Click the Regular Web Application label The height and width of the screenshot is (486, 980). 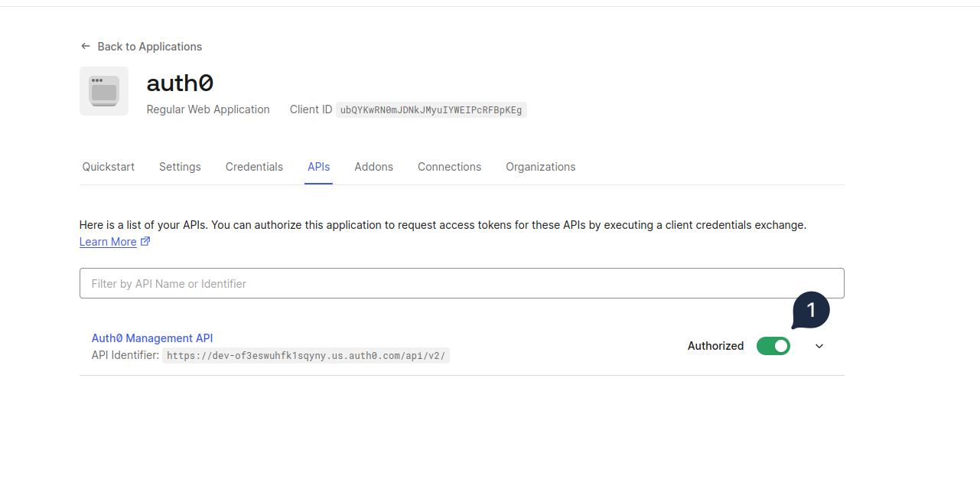[x=208, y=109]
